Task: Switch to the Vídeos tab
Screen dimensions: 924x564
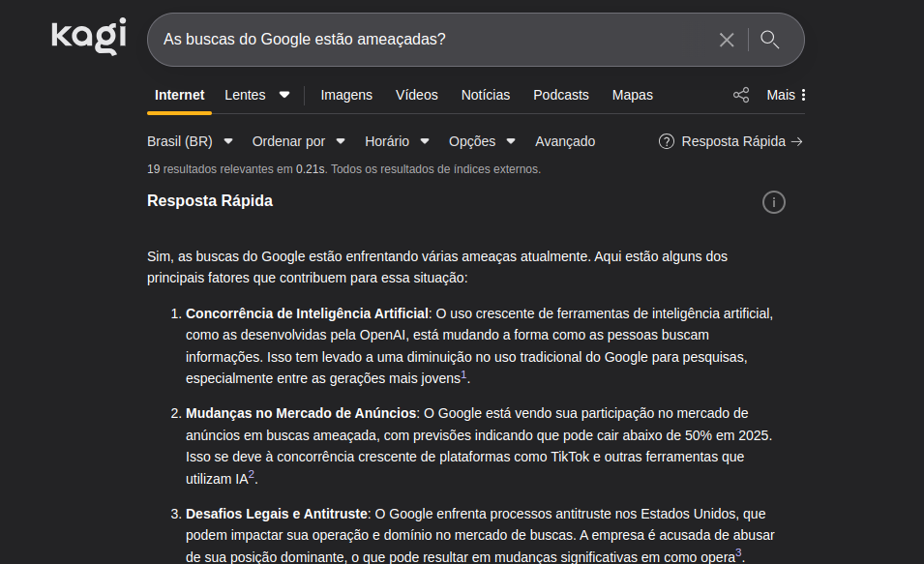Action: click(417, 95)
